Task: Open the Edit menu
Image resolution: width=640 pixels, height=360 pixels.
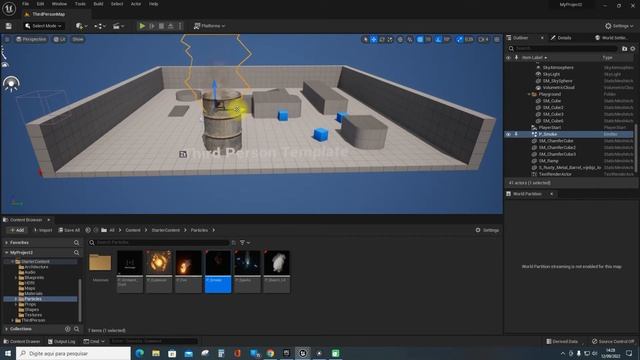Action: [x=40, y=4]
